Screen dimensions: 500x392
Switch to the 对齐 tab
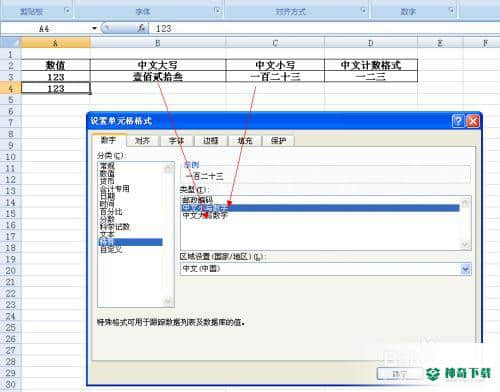[143, 141]
